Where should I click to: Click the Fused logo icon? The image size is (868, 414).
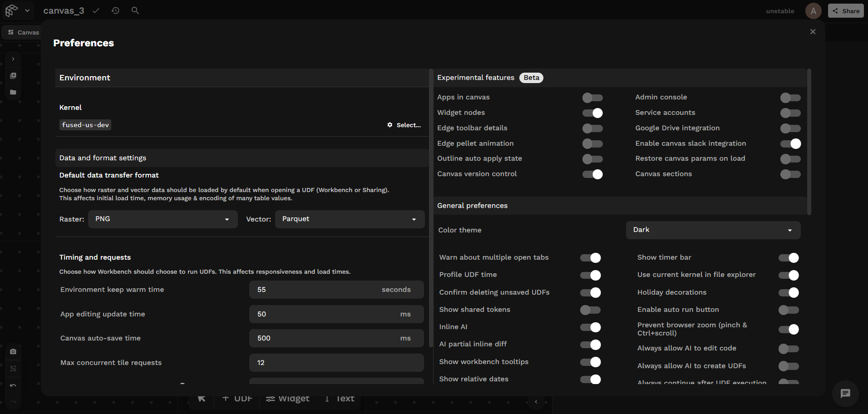[x=12, y=10]
